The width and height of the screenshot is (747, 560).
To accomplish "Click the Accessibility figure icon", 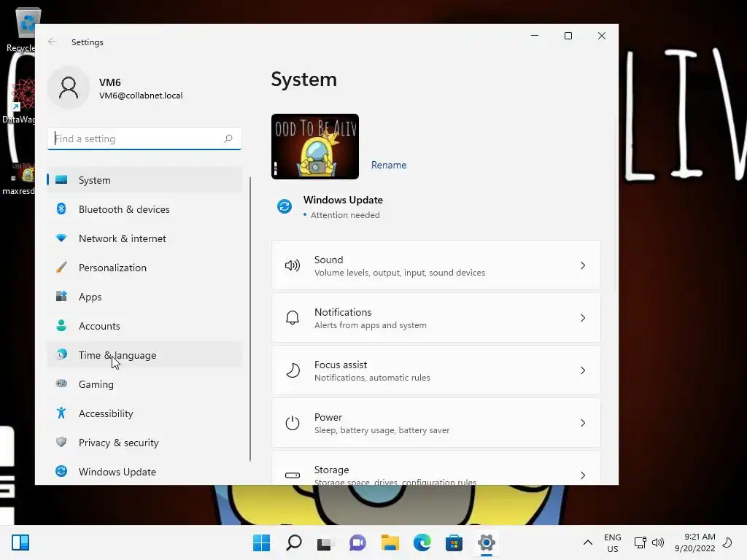I will click(x=61, y=413).
